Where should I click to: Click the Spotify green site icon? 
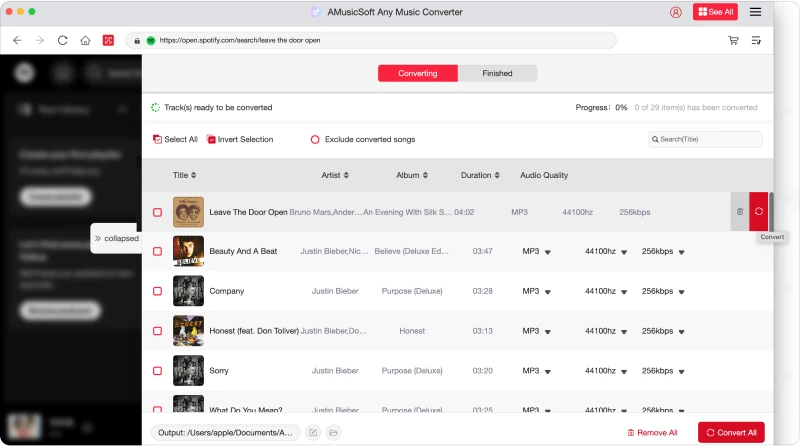pyautogui.click(x=151, y=40)
